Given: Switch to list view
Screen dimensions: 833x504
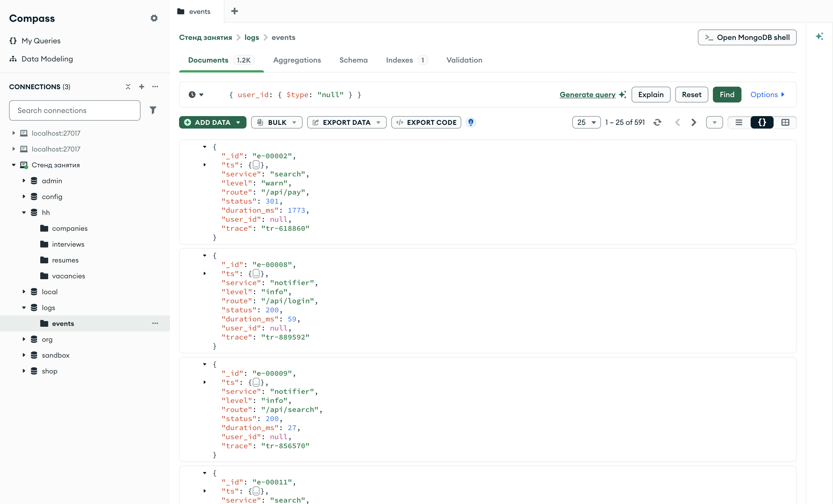Looking at the screenshot, I should [739, 122].
